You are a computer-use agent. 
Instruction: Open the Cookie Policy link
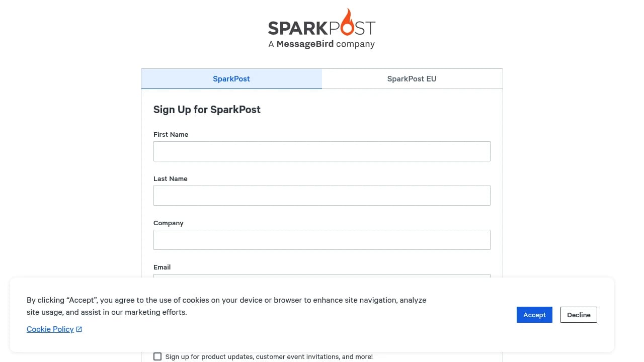[50, 329]
